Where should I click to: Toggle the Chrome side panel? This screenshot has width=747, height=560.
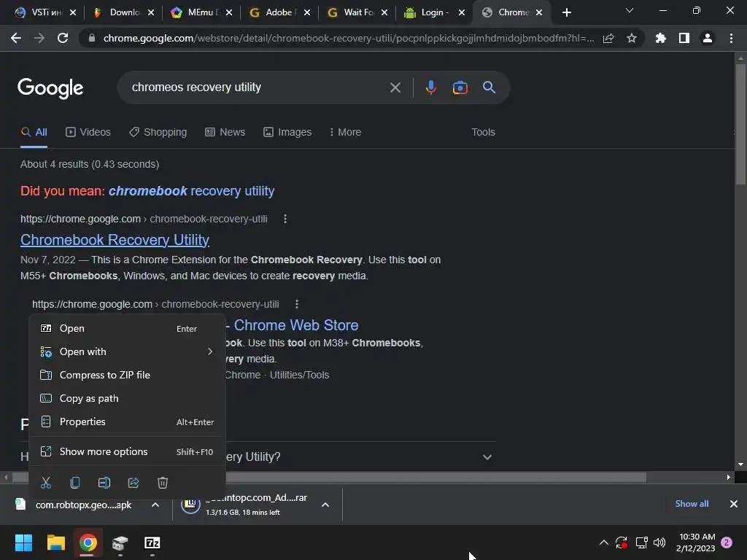[x=684, y=38]
